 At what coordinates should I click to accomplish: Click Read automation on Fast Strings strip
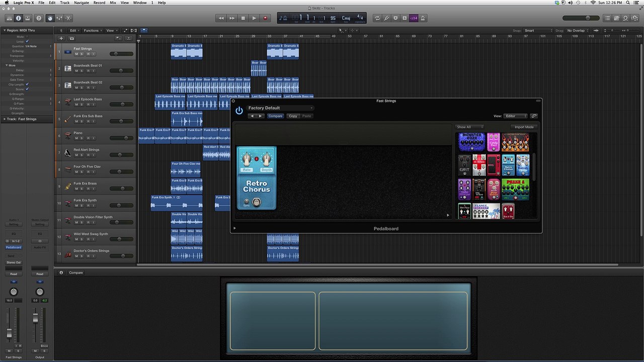click(x=14, y=274)
